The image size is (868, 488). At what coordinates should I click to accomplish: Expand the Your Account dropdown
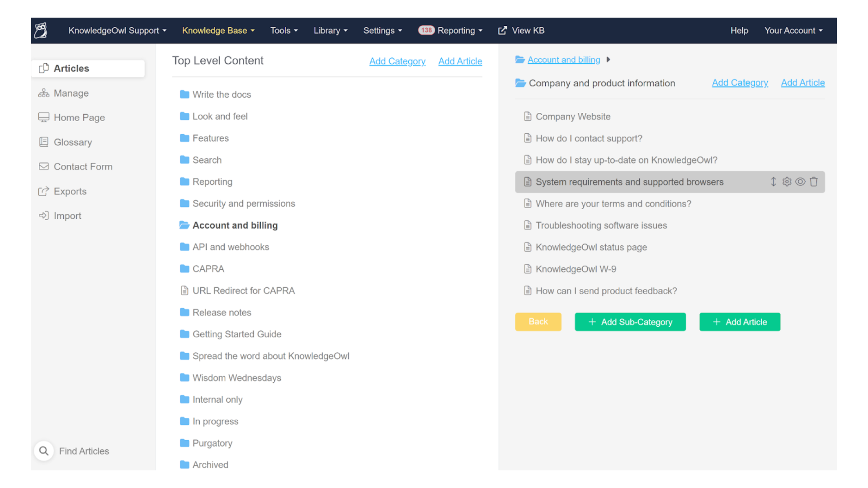(793, 30)
